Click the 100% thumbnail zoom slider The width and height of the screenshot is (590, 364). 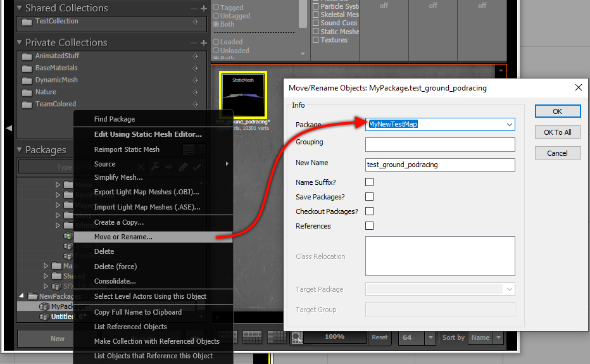tap(334, 337)
